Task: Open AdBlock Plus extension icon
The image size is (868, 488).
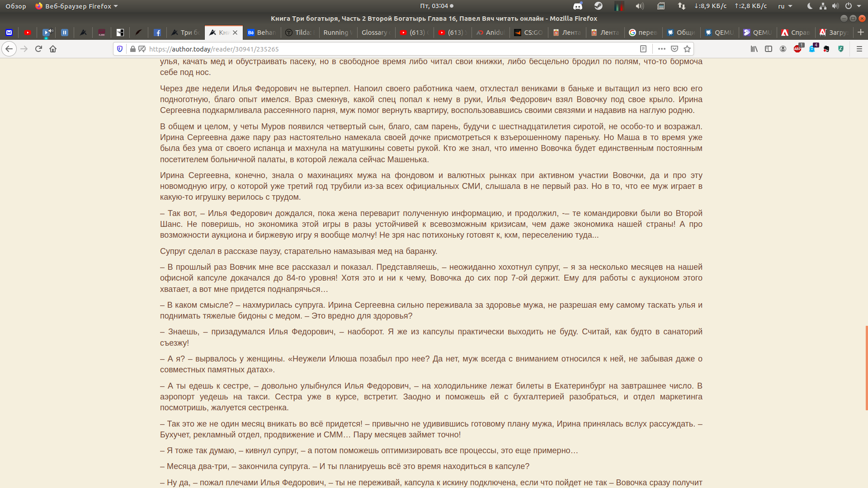Action: click(798, 49)
